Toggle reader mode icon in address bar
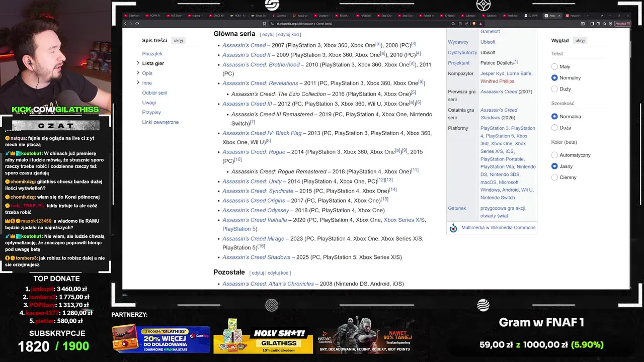The width and height of the screenshot is (644, 362). [x=460, y=24]
